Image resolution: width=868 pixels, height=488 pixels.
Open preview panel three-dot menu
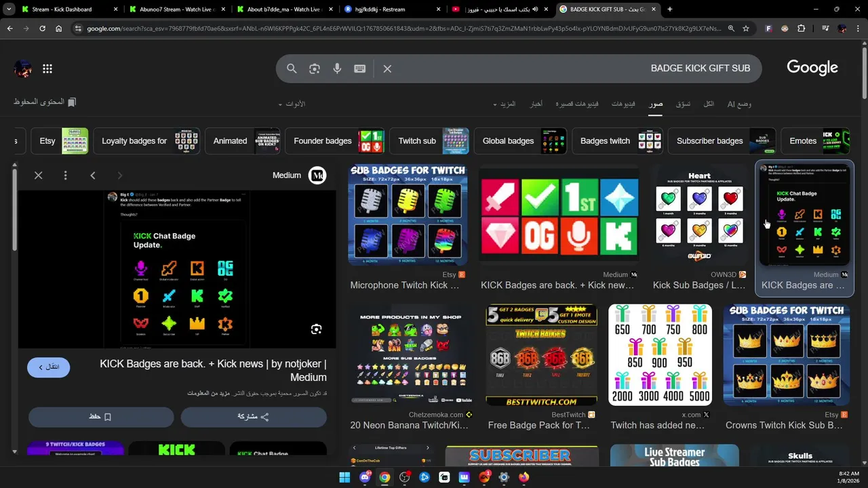[65, 176]
